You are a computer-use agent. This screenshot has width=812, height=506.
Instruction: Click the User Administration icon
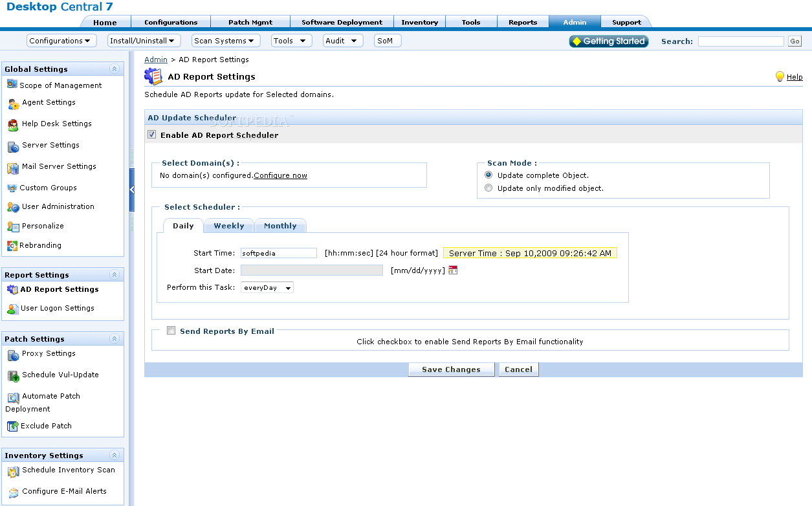pyautogui.click(x=13, y=208)
